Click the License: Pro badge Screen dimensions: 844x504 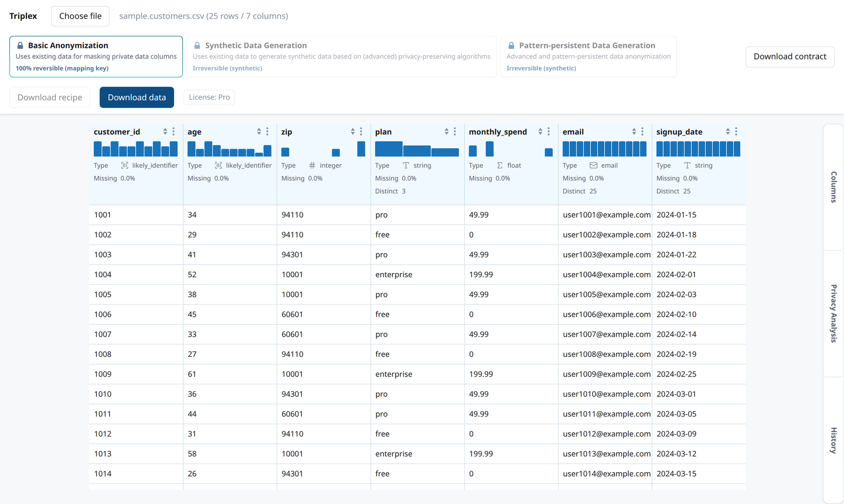point(209,97)
